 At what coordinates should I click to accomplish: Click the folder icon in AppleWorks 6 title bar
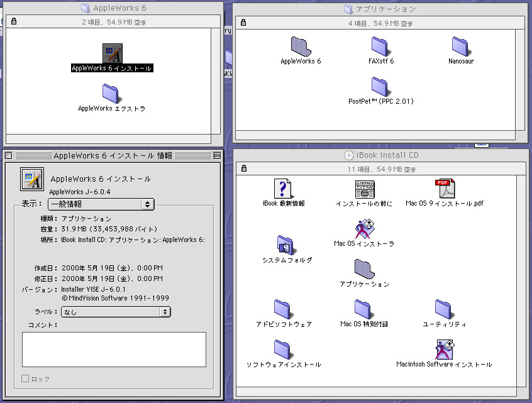86,8
